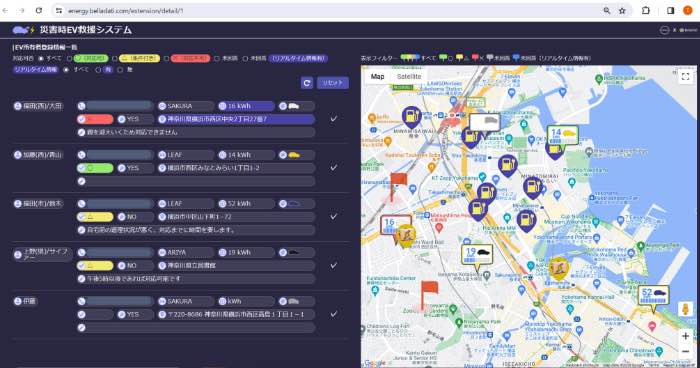Click the charging station pin near Minamisaiwai

point(411,117)
